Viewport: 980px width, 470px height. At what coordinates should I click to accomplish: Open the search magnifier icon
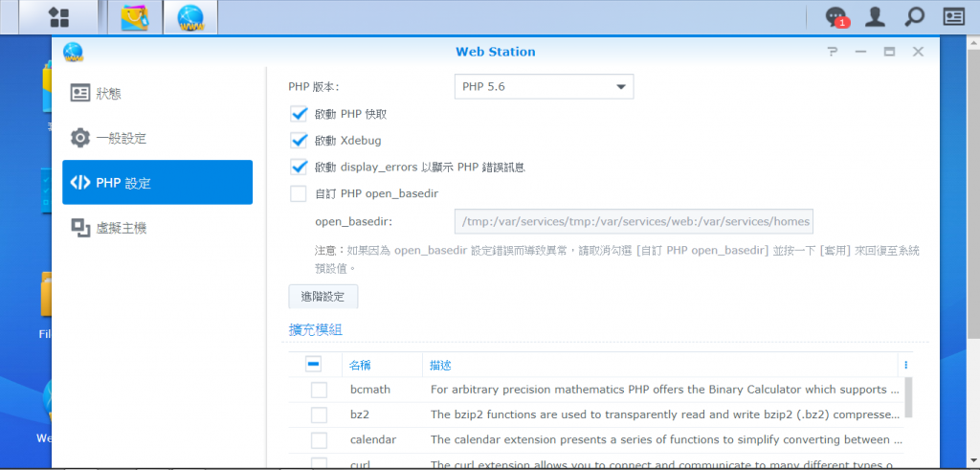pyautogui.click(x=914, y=17)
